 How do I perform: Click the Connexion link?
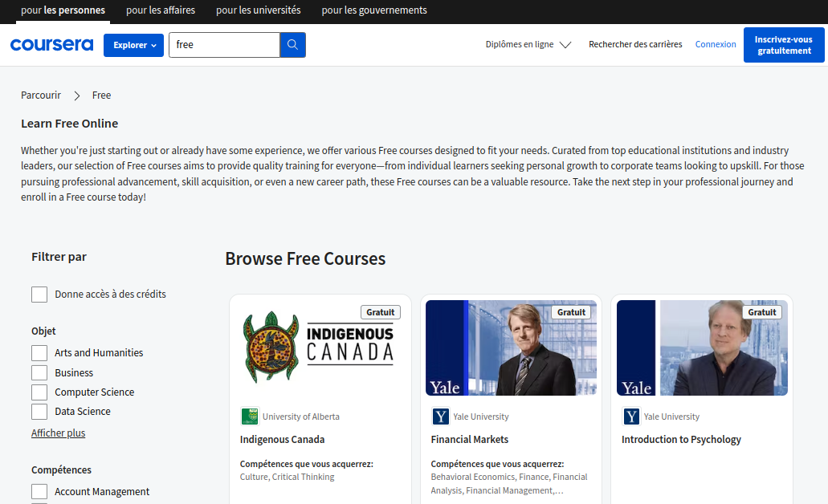pyautogui.click(x=716, y=44)
